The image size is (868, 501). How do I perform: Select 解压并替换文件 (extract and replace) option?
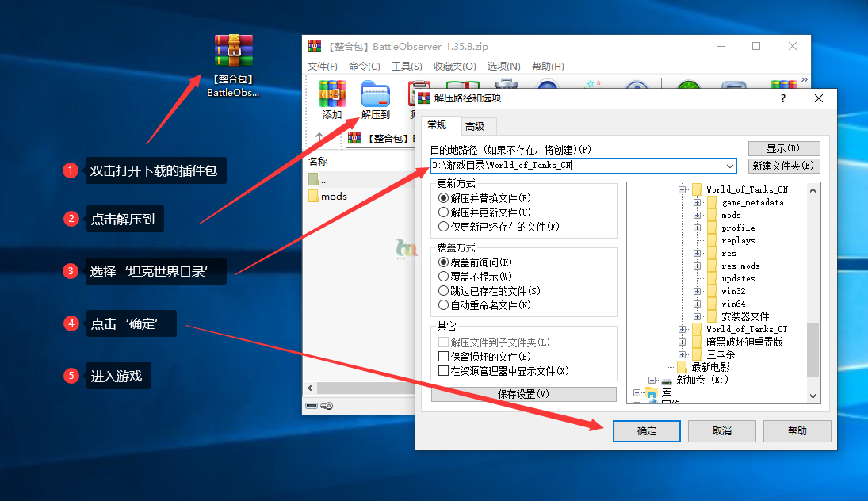(443, 198)
